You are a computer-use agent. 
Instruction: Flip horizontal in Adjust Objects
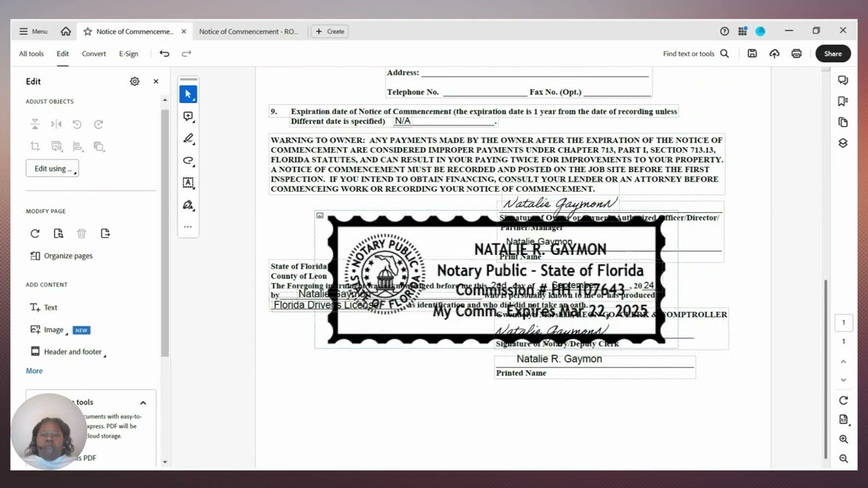[56, 124]
